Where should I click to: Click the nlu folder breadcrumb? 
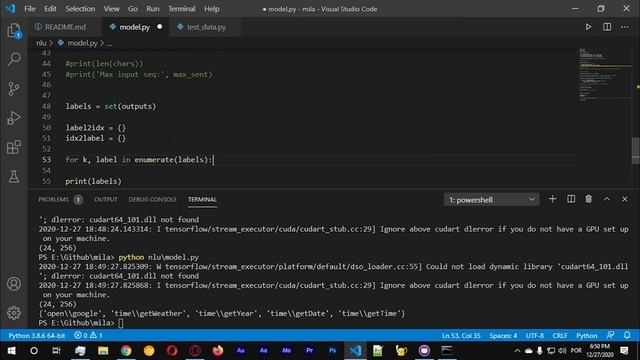point(41,43)
